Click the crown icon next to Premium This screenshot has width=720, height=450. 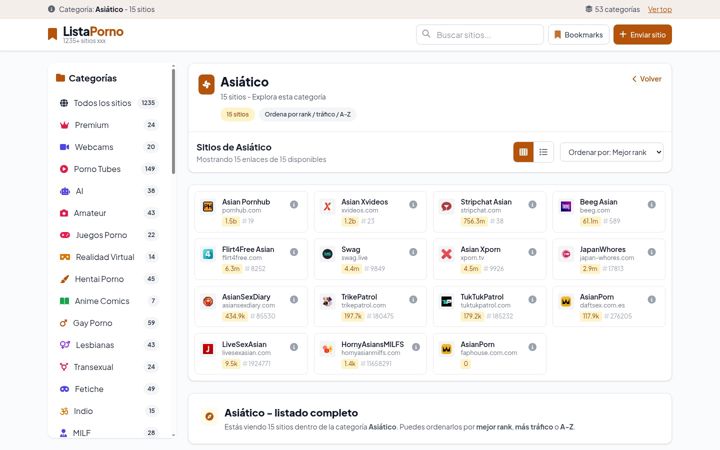[x=64, y=125]
